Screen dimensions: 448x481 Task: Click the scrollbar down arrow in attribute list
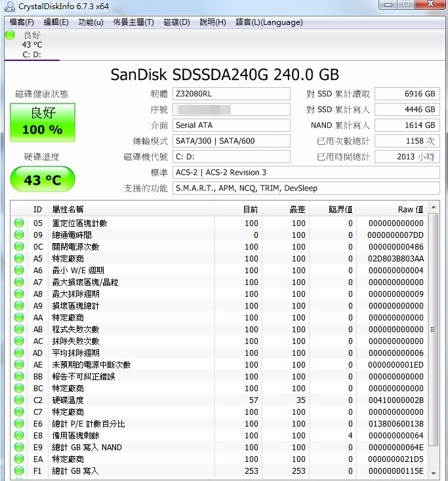(x=434, y=473)
